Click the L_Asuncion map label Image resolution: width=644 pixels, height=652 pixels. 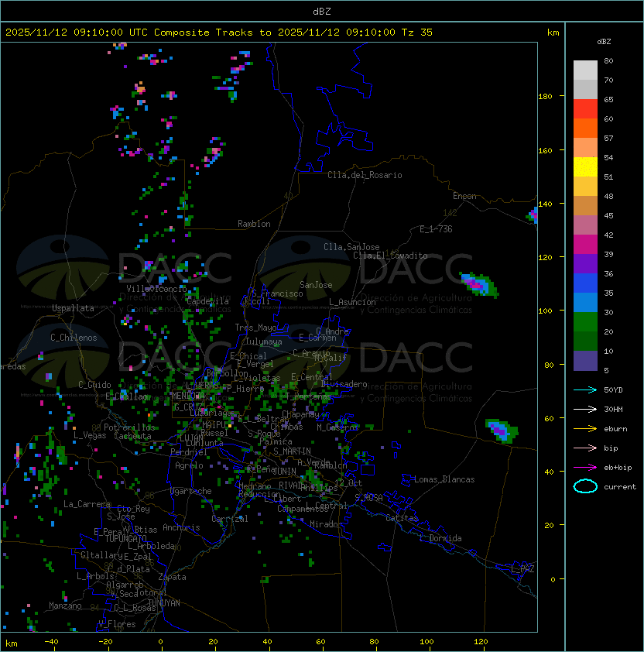(352, 302)
